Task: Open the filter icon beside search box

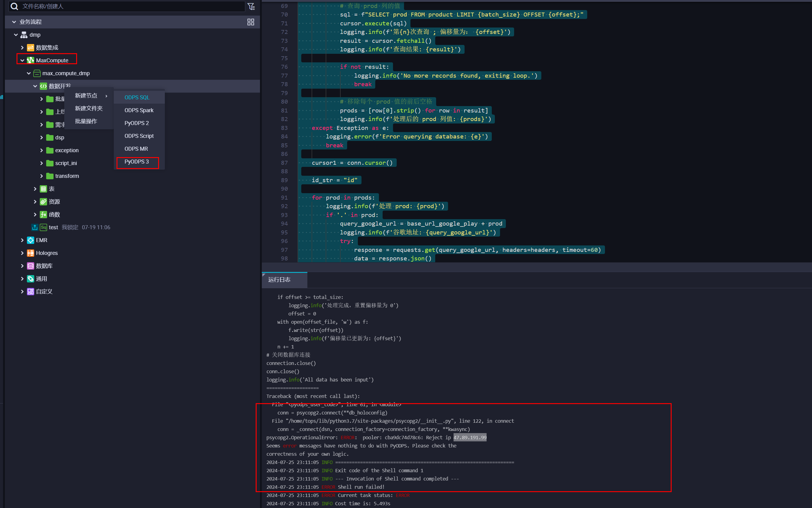Action: click(251, 6)
